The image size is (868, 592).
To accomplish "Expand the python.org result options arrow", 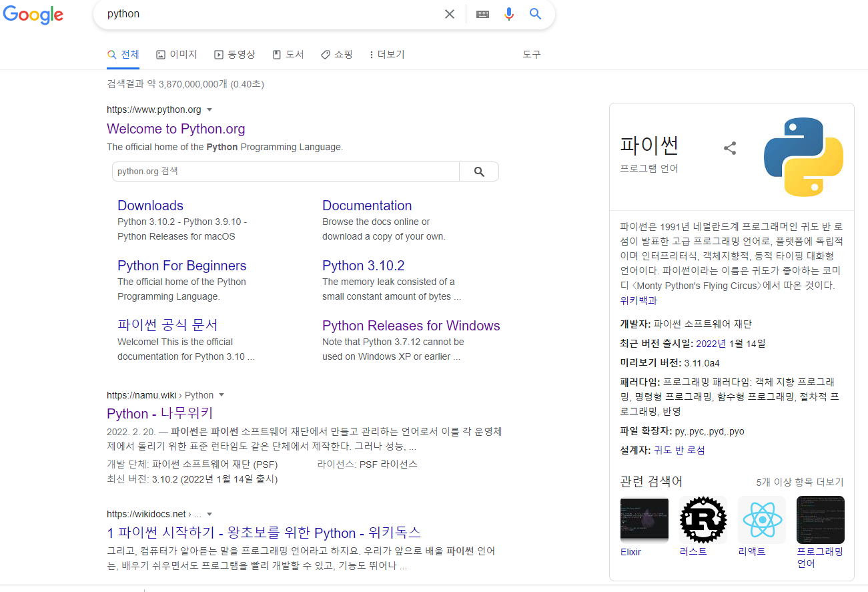I will (209, 109).
